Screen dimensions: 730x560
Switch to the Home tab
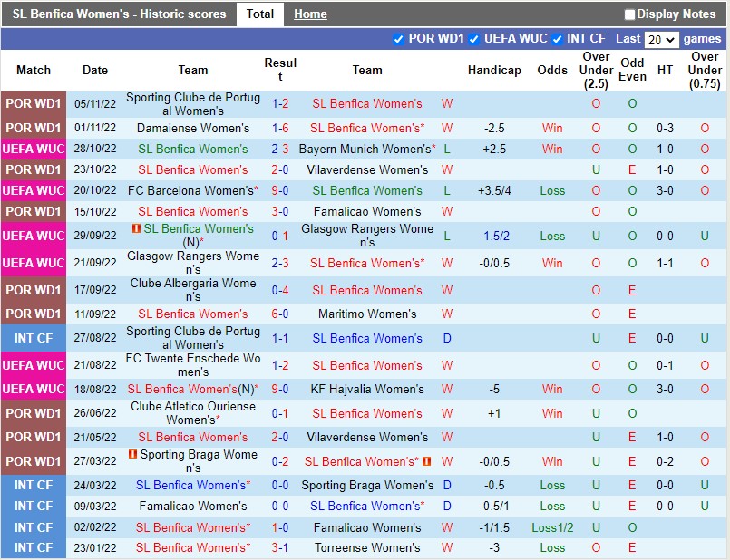pyautogui.click(x=310, y=14)
